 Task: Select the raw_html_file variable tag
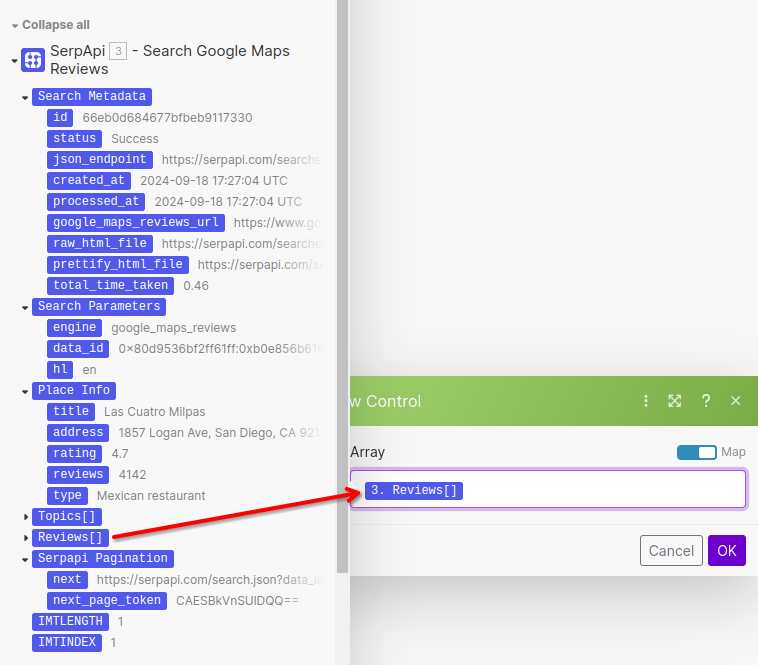(x=100, y=244)
